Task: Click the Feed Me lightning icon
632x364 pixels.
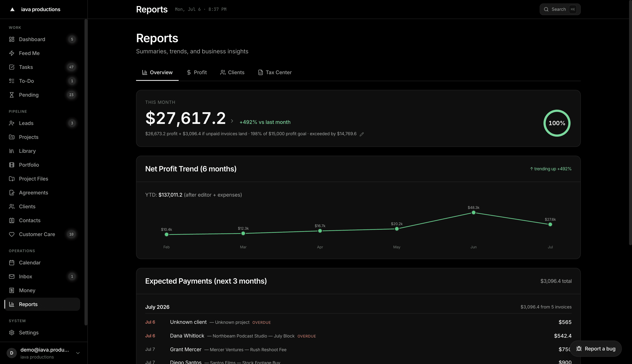Action: click(12, 53)
